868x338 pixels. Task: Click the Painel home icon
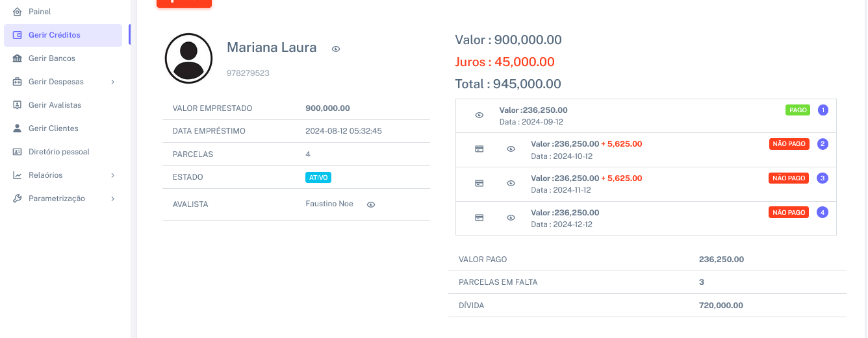point(18,12)
